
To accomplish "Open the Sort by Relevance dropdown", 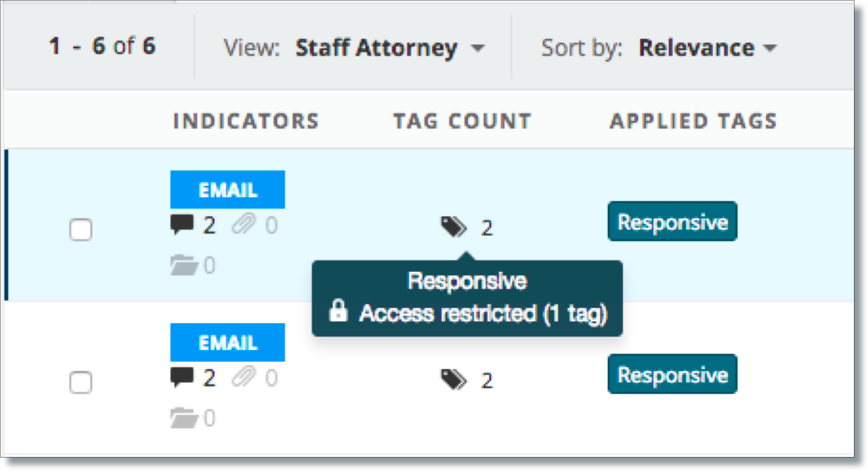I will tap(707, 48).
